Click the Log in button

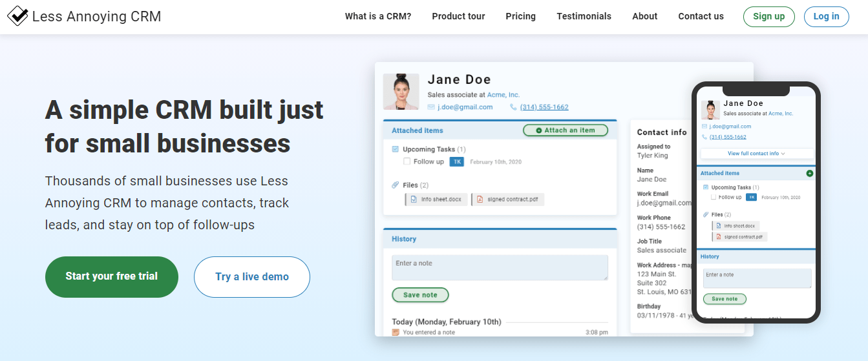(x=827, y=16)
